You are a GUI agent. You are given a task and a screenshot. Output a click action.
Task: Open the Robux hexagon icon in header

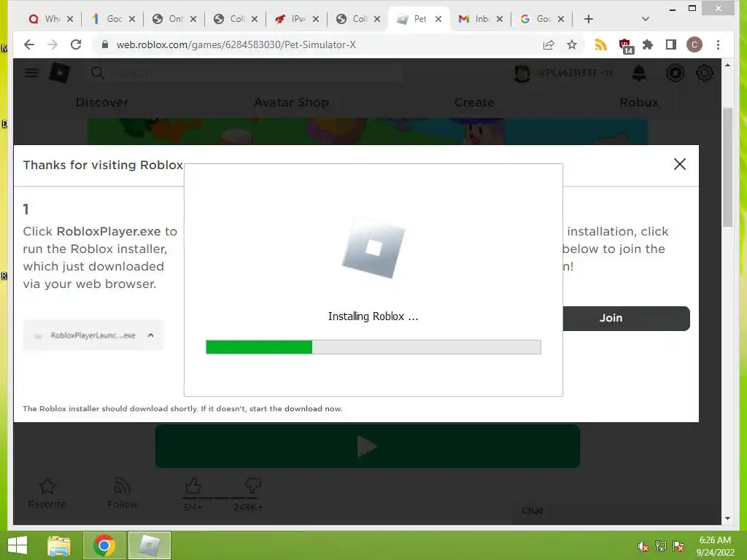[675, 73]
